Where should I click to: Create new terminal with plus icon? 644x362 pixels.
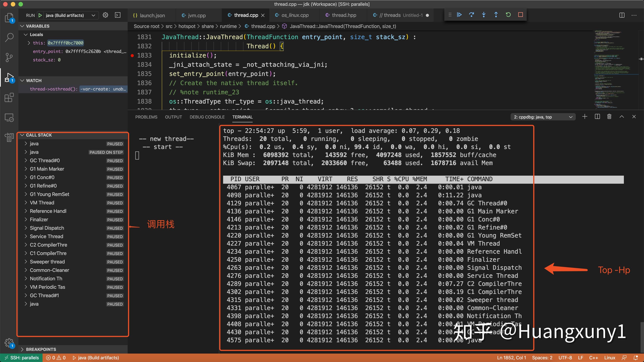pos(585,117)
